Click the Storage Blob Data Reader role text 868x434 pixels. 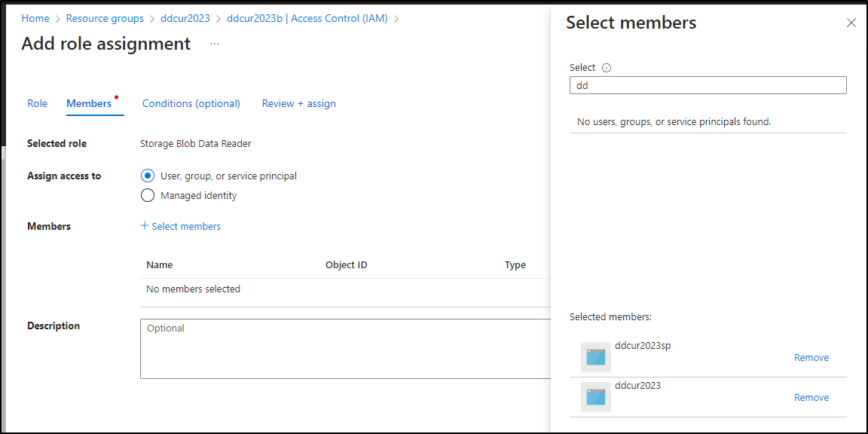coord(196,144)
